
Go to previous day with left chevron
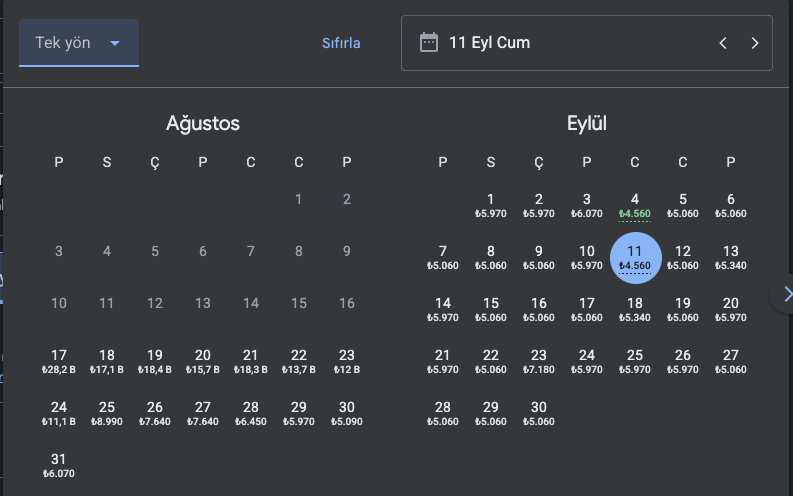click(723, 43)
